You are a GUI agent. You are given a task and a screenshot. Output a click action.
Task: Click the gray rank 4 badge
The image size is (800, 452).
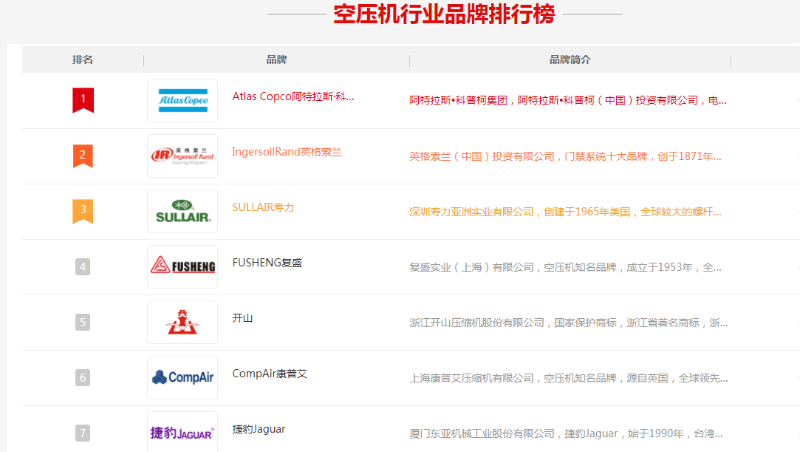tap(83, 267)
